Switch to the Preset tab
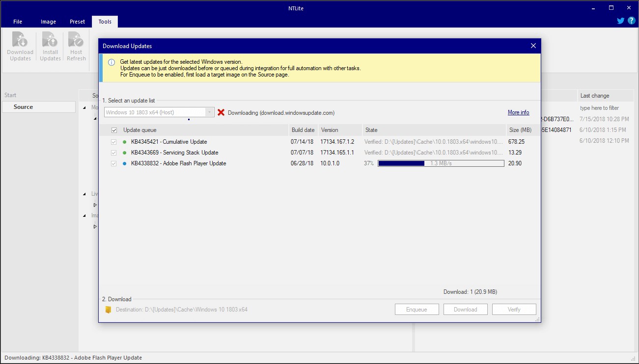639x364 pixels. 77,22
